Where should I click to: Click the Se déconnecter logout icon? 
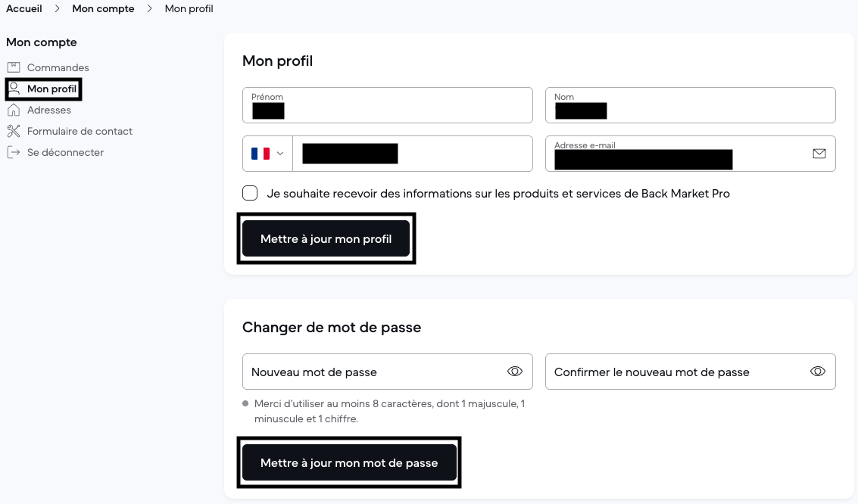click(x=14, y=152)
